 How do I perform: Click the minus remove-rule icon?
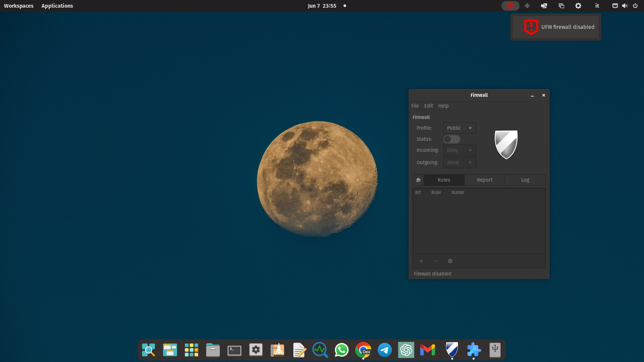point(436,261)
